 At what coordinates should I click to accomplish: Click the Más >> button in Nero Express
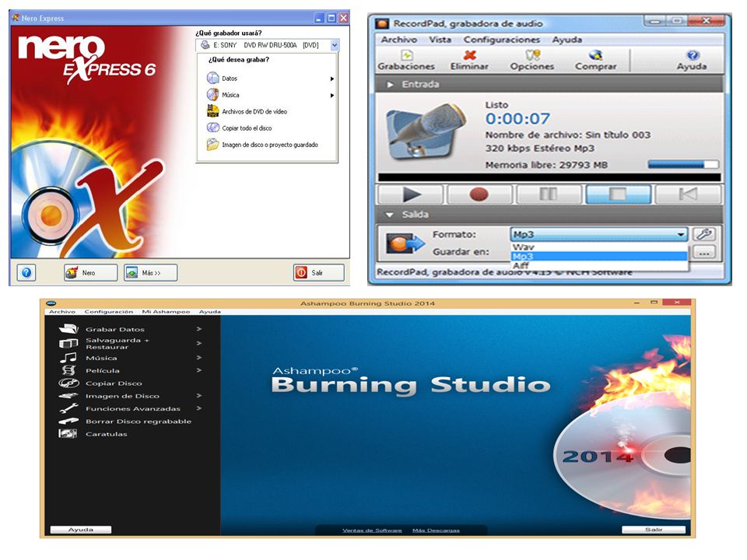pos(150,272)
